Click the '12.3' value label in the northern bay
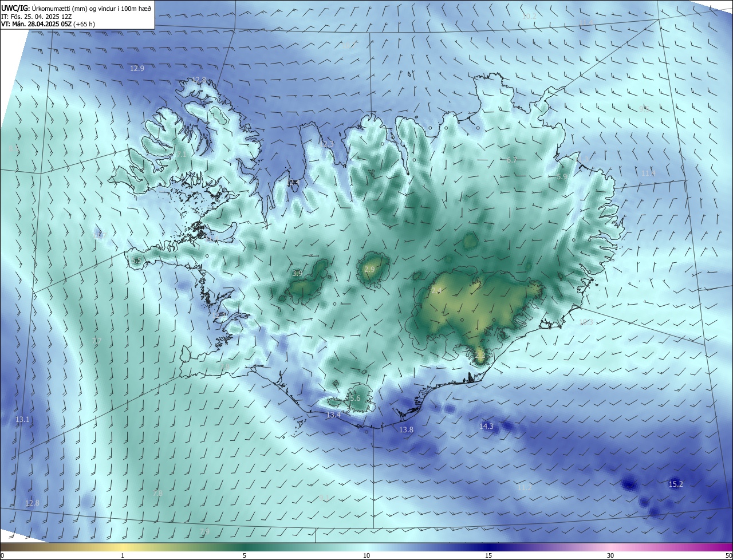This screenshot has height=560, width=733. coord(326,144)
